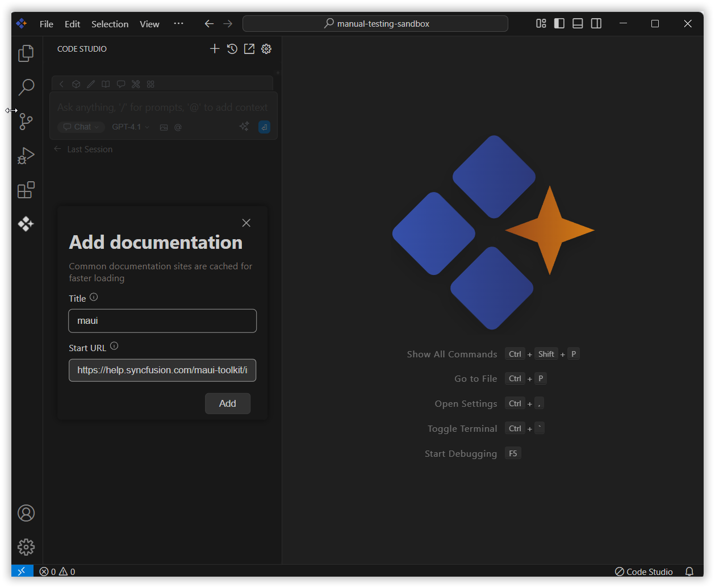Open the Chat mode dropdown
The height and width of the screenshot is (588, 715).
[x=81, y=127]
